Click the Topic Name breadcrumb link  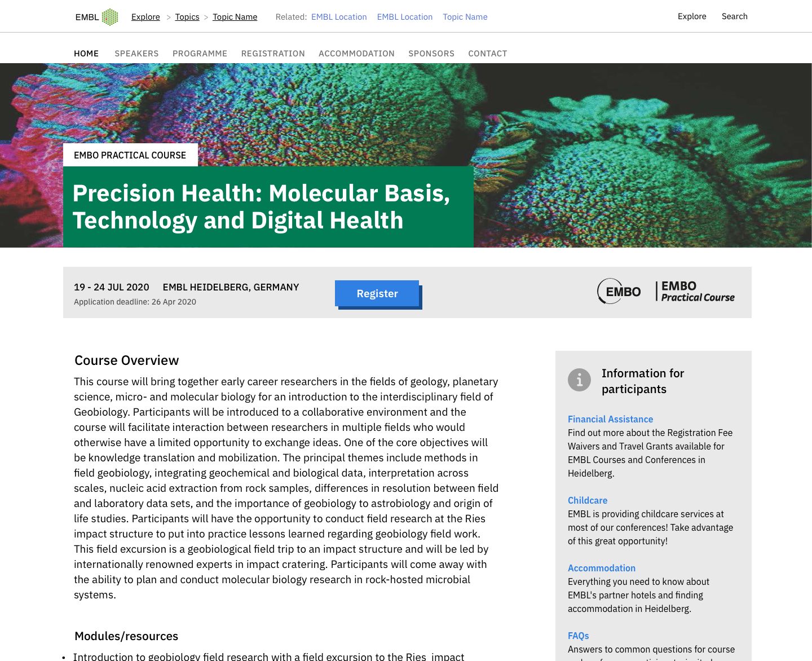click(235, 17)
